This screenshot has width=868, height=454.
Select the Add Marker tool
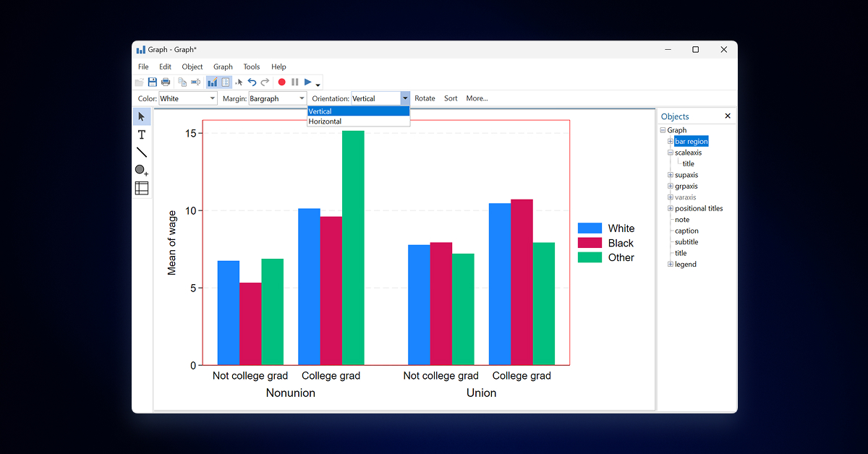142,171
